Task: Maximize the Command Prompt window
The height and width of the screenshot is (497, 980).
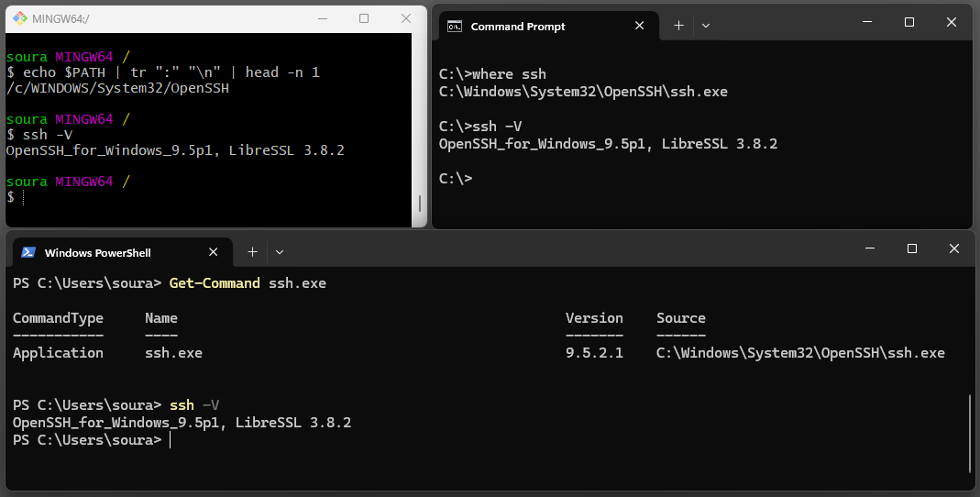Action: [x=909, y=22]
